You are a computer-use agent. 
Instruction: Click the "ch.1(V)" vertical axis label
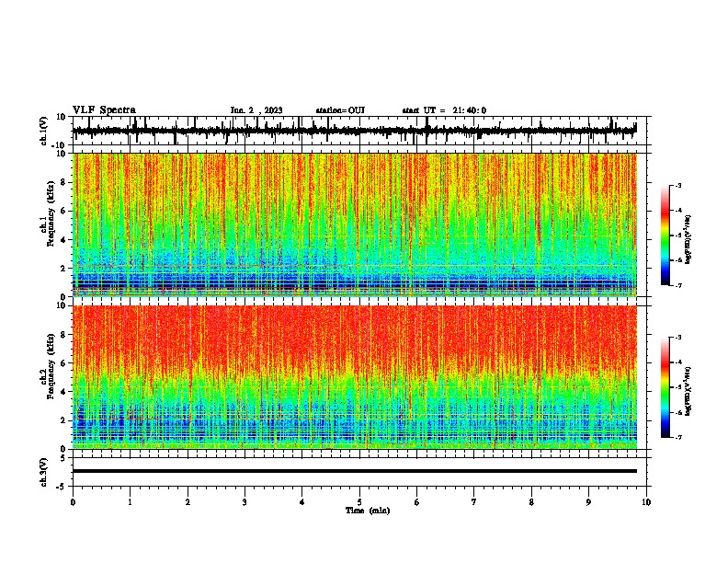pos(44,131)
